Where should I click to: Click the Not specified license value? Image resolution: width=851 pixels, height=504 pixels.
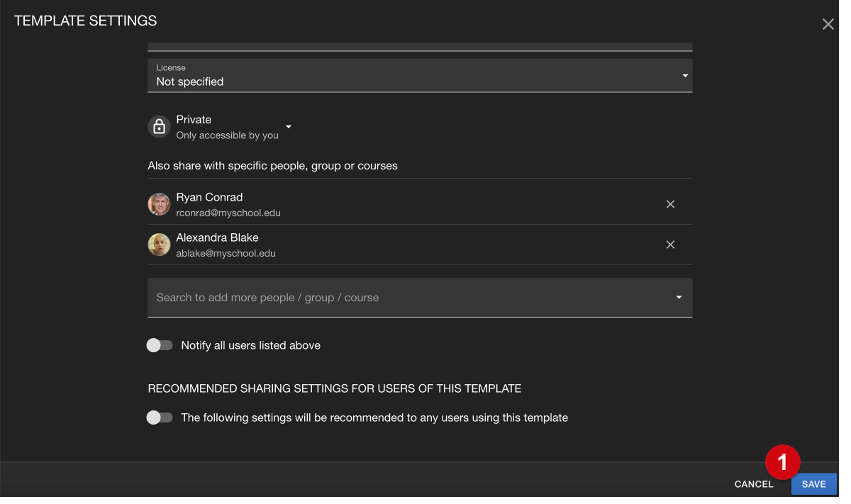[190, 82]
